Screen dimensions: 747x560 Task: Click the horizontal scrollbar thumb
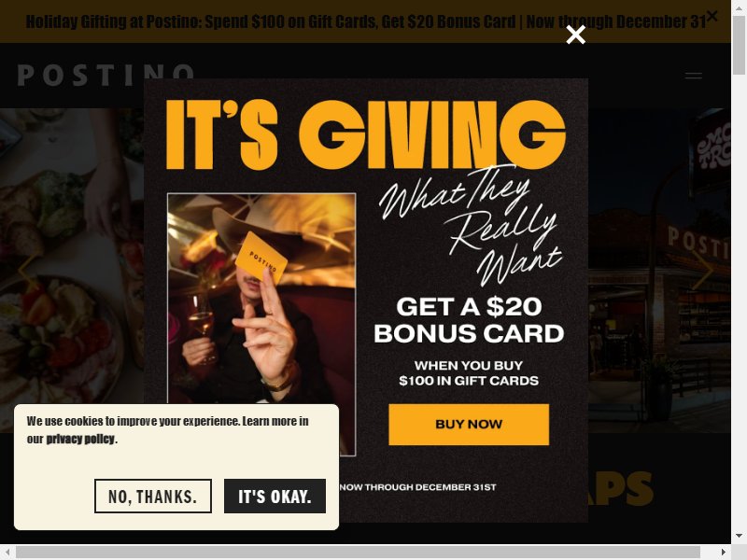(x=358, y=552)
